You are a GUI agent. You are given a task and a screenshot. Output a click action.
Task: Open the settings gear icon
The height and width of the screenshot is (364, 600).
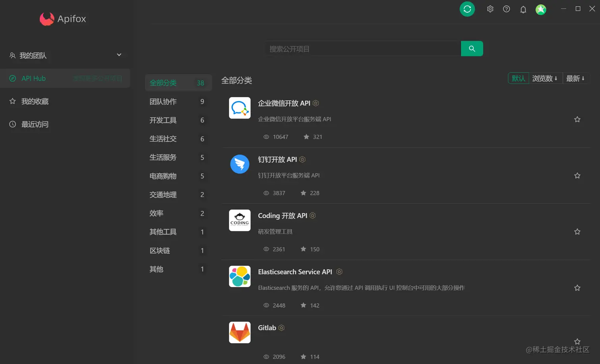(x=490, y=9)
